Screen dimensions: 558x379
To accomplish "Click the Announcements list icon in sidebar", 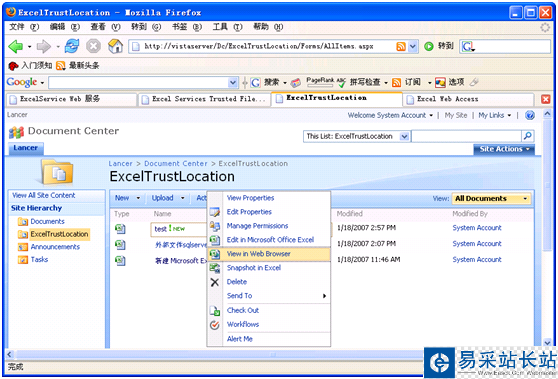I will [23, 247].
